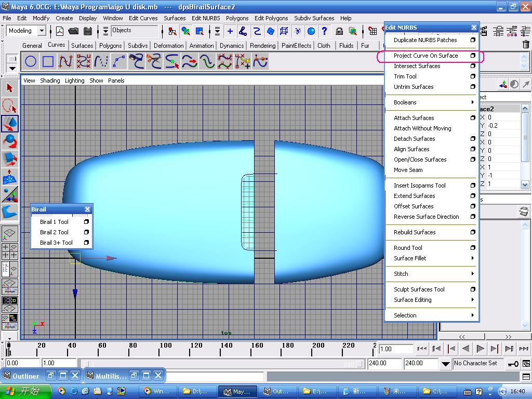The height and width of the screenshot is (399, 532).
Task: Collapse the selection mask section arrow before plus icon
Action: [x=217, y=32]
